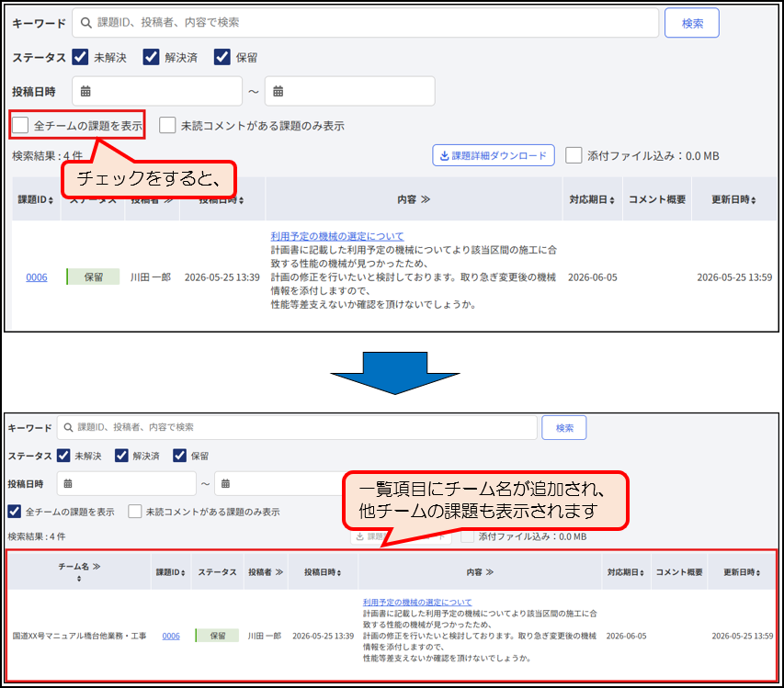Open 利用予定の機械の選定について link in bottom table
The width and height of the screenshot is (784, 688).
[x=417, y=602]
